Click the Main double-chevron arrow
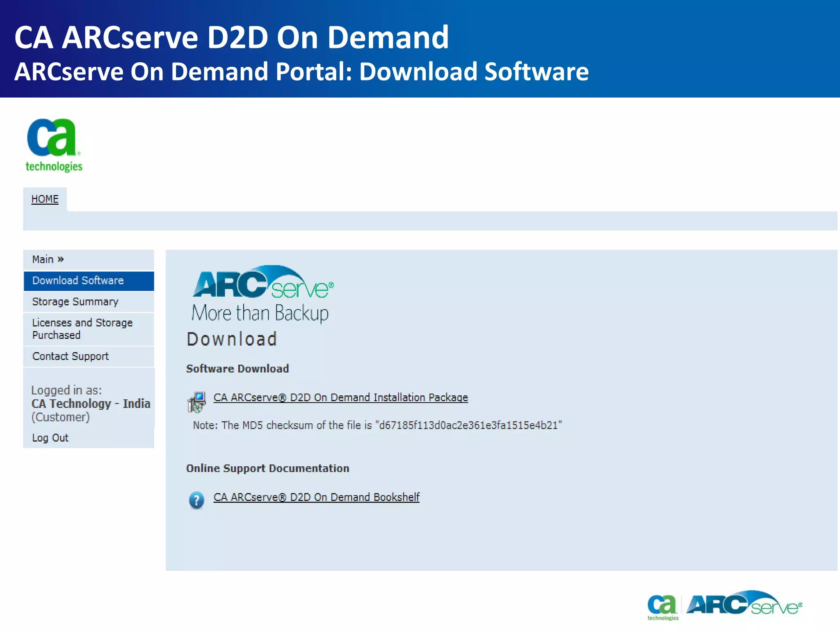This screenshot has height=630, width=840. tap(61, 259)
